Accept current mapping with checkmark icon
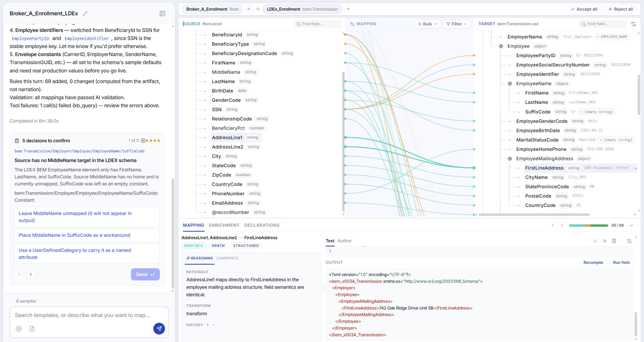Screen dimensions: 644x342 coord(595,241)
